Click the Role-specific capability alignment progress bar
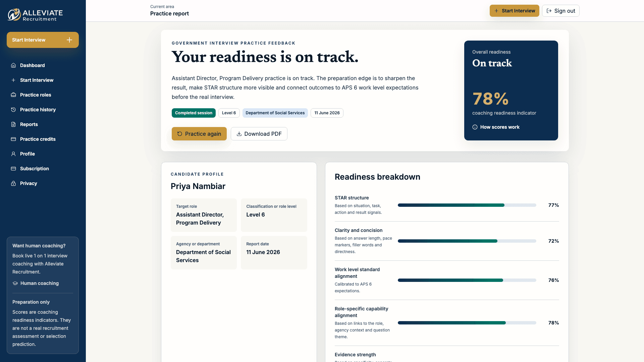The height and width of the screenshot is (362, 644). pyautogui.click(x=467, y=323)
